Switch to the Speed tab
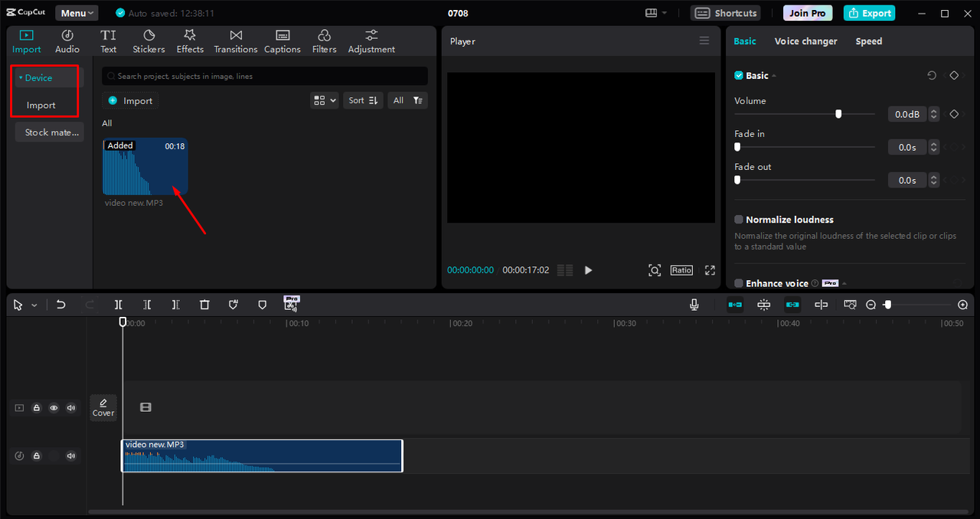The width and height of the screenshot is (980, 519). 869,41
